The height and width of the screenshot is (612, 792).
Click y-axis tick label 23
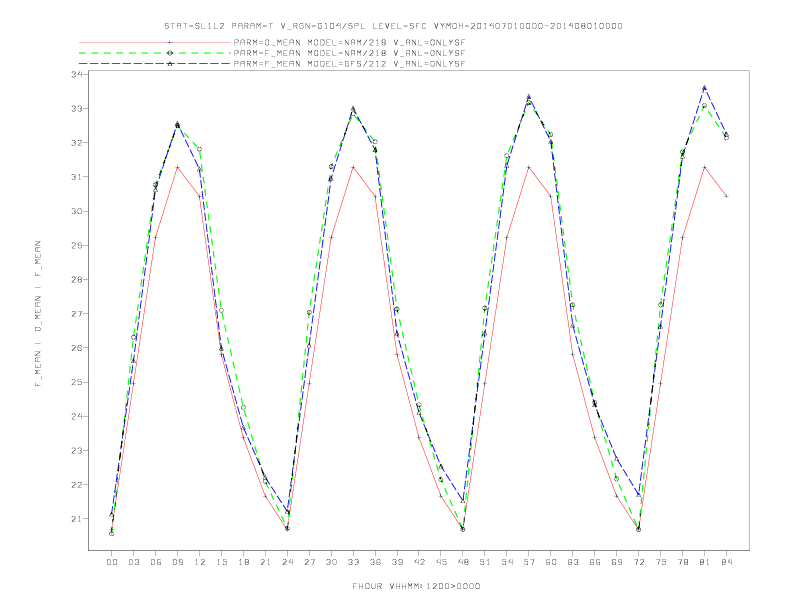coord(77,450)
